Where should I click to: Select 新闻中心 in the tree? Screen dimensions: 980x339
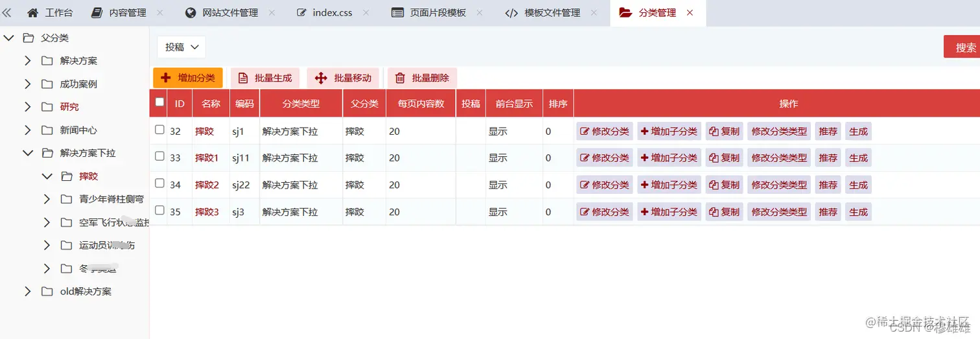point(78,130)
